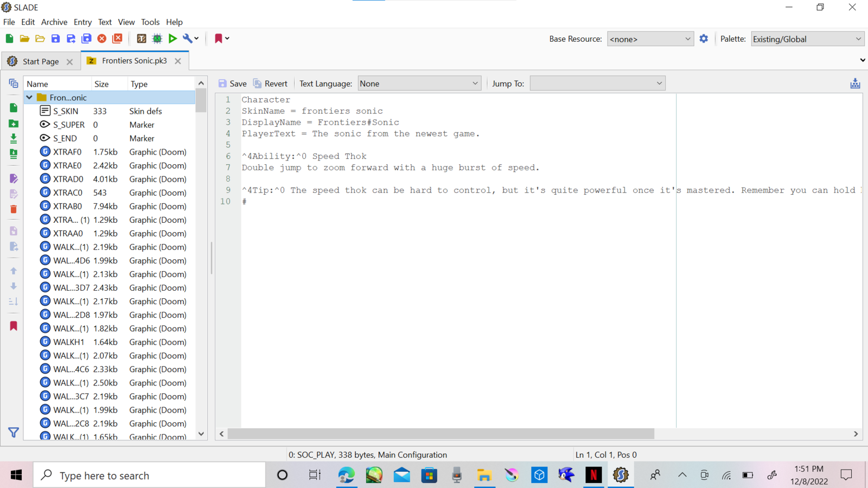Click Save in the text editor toolbar
The height and width of the screenshot is (488, 868).
coord(233,84)
